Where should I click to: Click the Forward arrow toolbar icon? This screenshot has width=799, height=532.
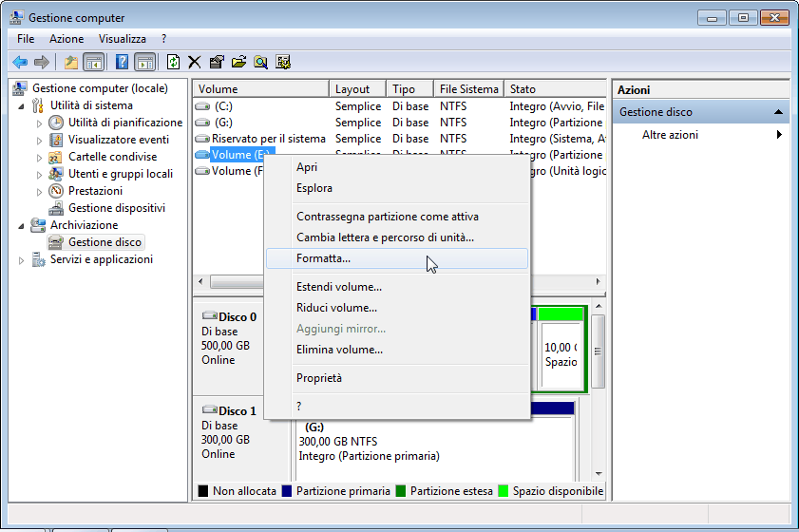point(41,62)
